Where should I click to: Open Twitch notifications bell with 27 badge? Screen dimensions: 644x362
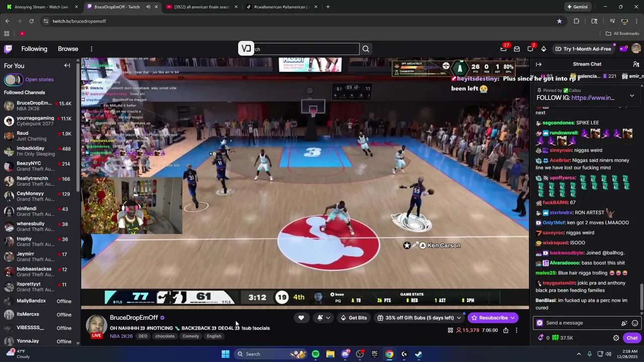504,49
